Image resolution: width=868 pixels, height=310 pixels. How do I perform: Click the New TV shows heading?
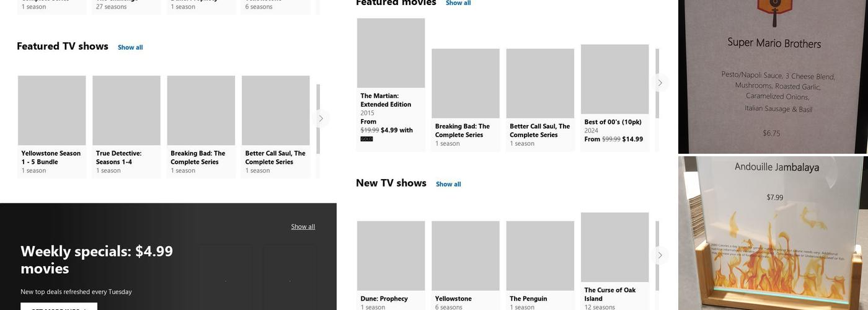click(391, 183)
